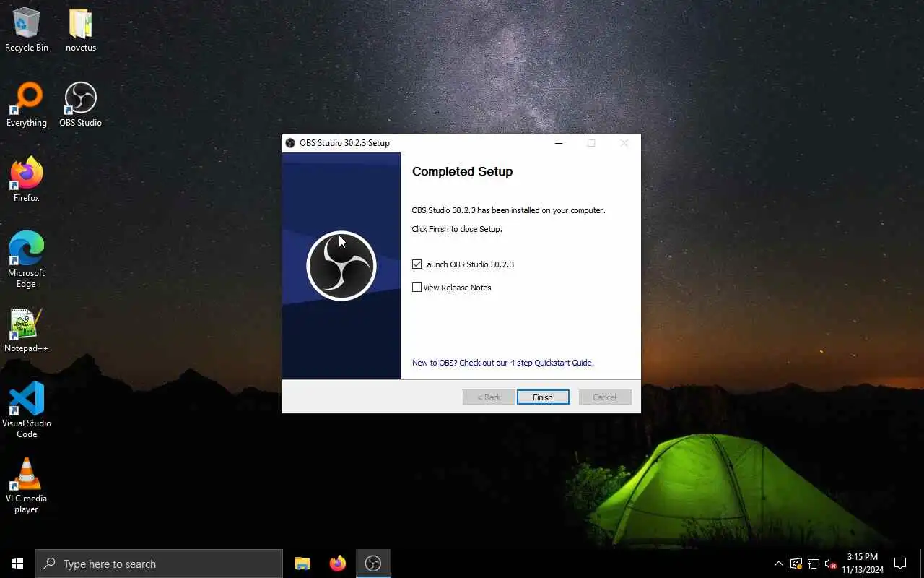Click the OBS logo in setup title bar
Screen dimensions: 924x578
pyautogui.click(x=290, y=143)
